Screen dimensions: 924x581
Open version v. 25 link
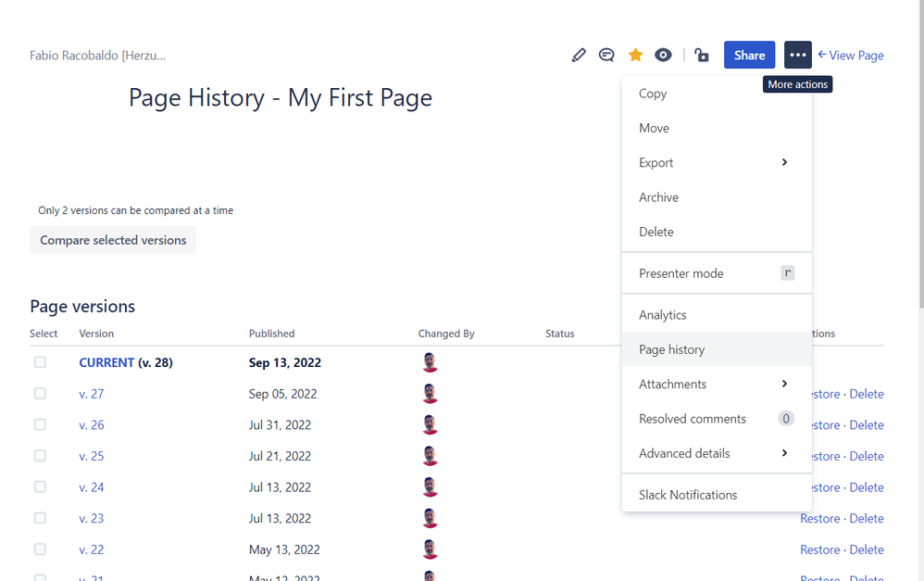point(92,456)
